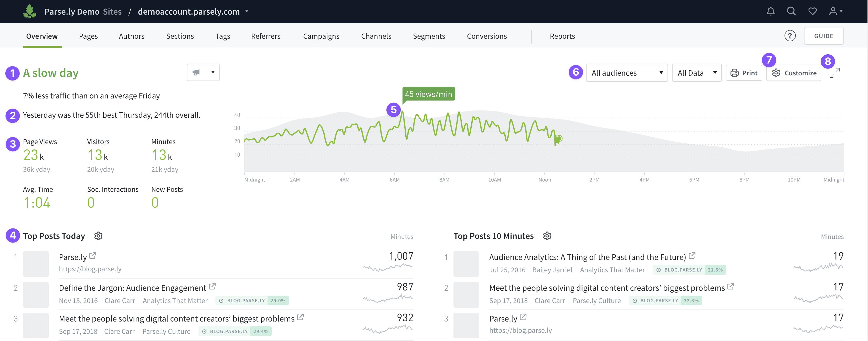Click BLOG.PARSE.LY 21.5% referrer badge

[x=689, y=270]
